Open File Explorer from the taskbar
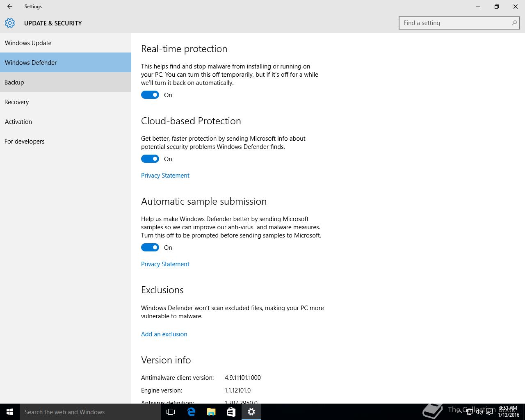525x420 pixels. point(211,412)
